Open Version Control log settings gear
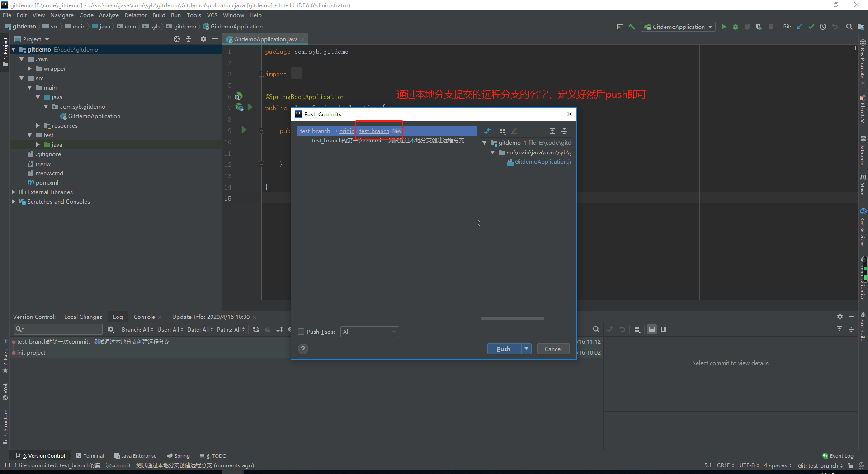This screenshot has width=868, height=474. coord(111,329)
